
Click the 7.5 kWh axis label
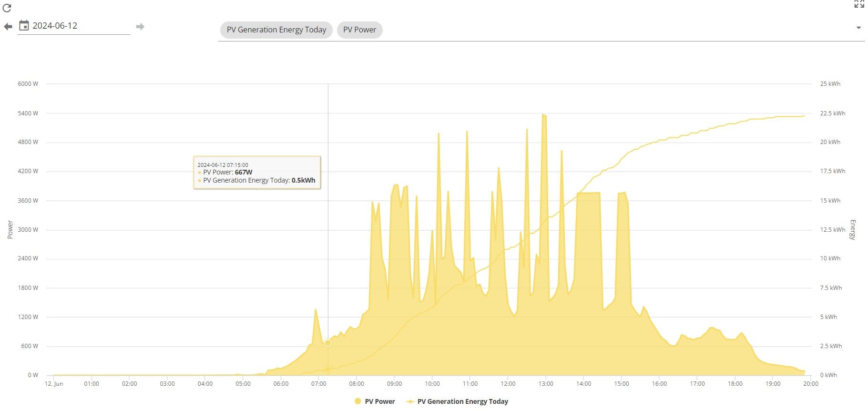[831, 288]
